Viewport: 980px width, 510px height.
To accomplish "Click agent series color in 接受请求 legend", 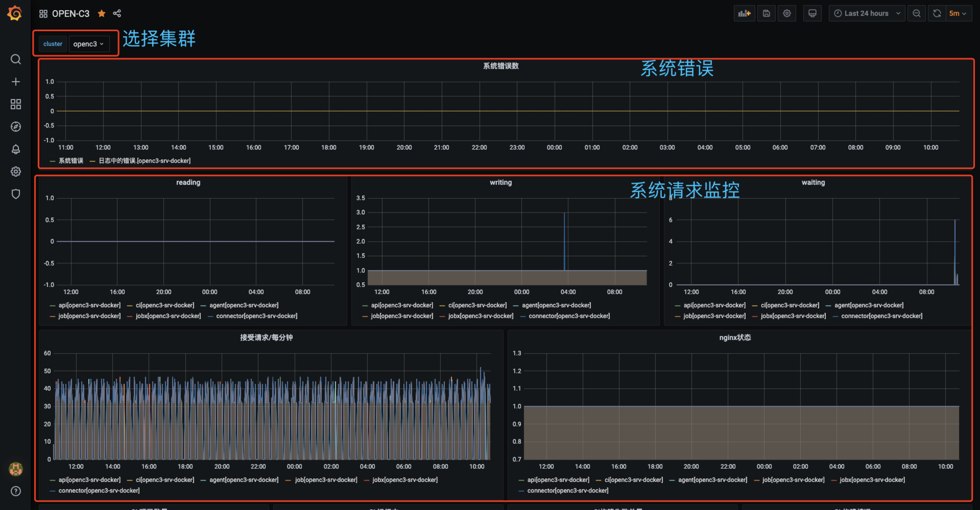I will (x=204, y=480).
